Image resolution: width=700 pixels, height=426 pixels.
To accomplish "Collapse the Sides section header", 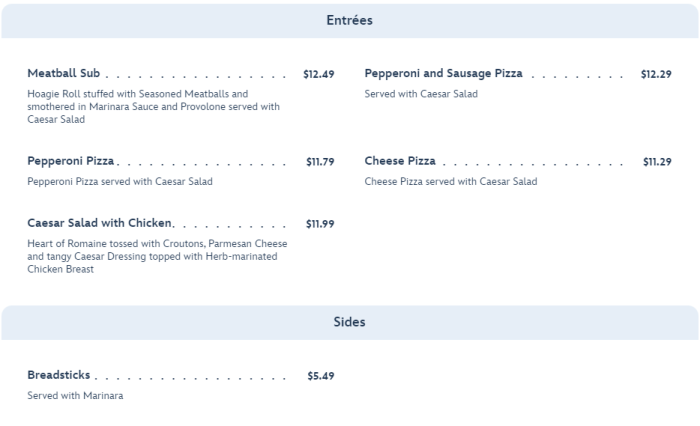I will point(349,322).
